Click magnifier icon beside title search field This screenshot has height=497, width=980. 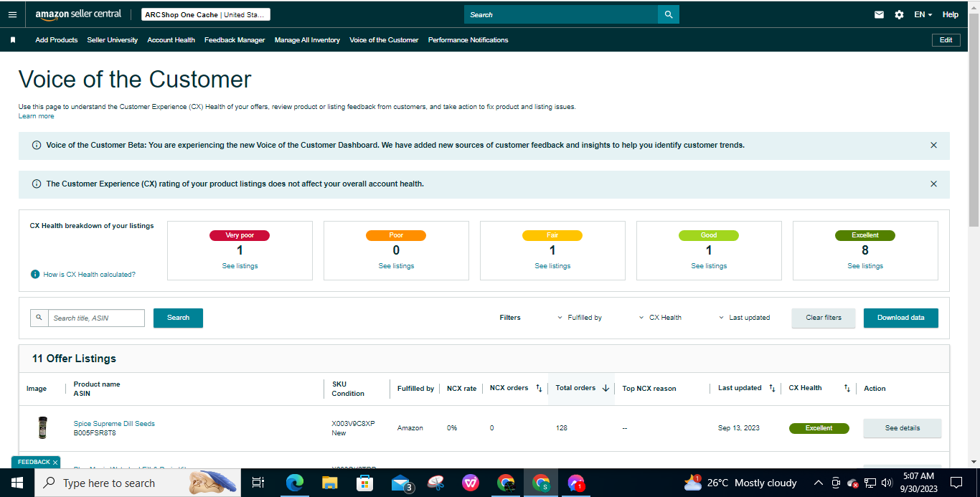click(x=39, y=318)
